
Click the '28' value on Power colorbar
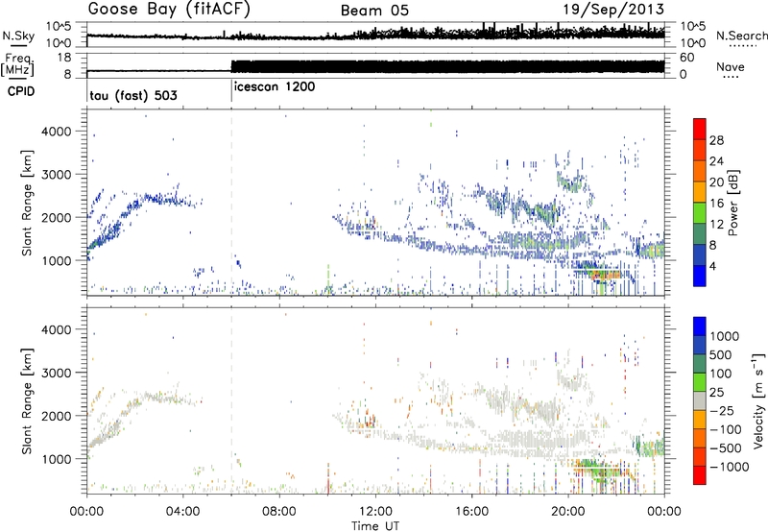tap(716, 140)
